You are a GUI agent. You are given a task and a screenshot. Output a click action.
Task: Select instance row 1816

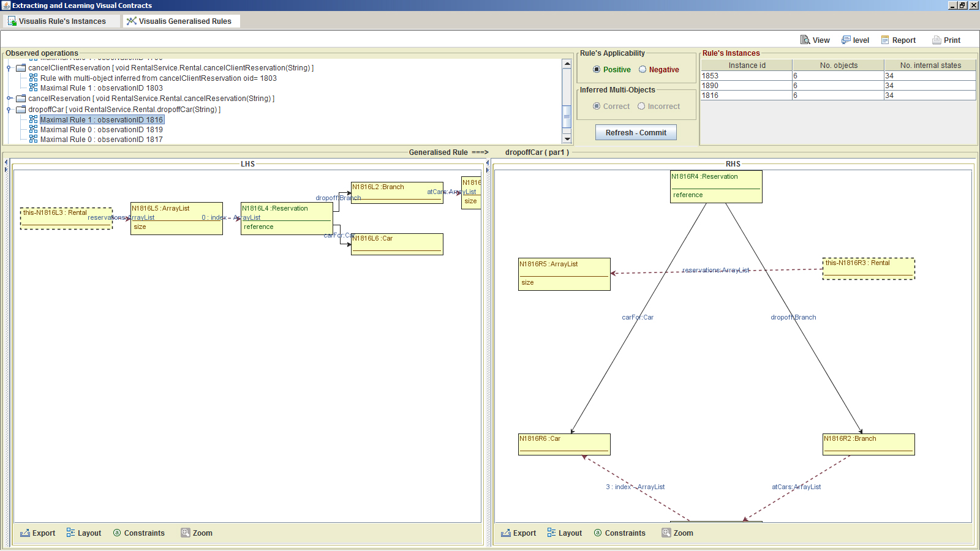pos(839,96)
